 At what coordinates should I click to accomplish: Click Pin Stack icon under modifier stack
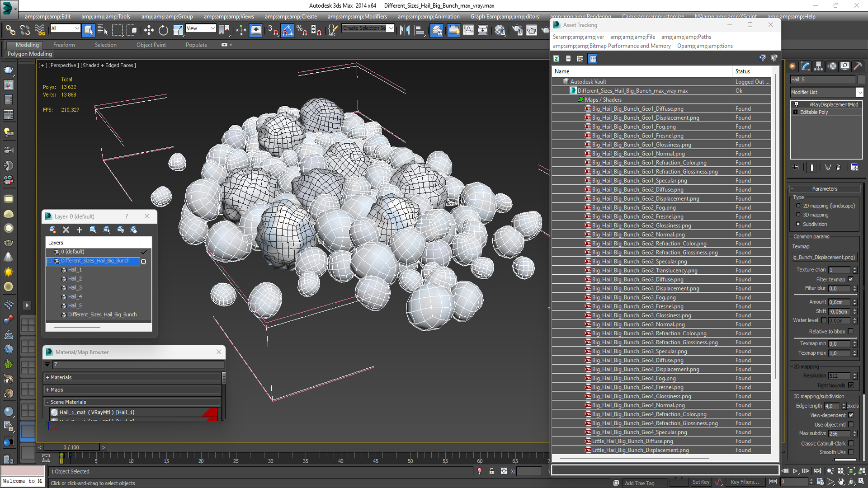click(796, 167)
